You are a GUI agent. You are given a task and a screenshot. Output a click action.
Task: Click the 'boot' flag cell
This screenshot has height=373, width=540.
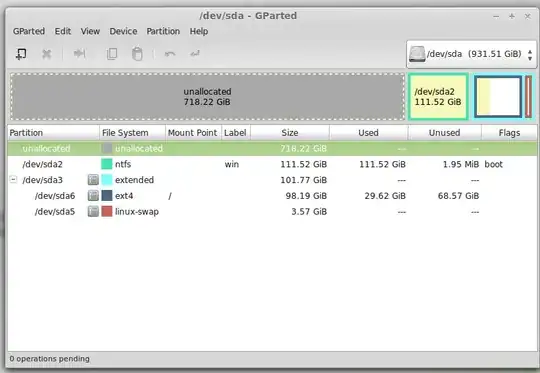tap(494, 164)
